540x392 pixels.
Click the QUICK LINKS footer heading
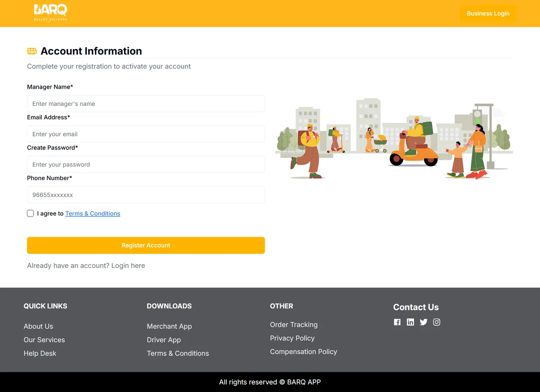pyautogui.click(x=45, y=306)
